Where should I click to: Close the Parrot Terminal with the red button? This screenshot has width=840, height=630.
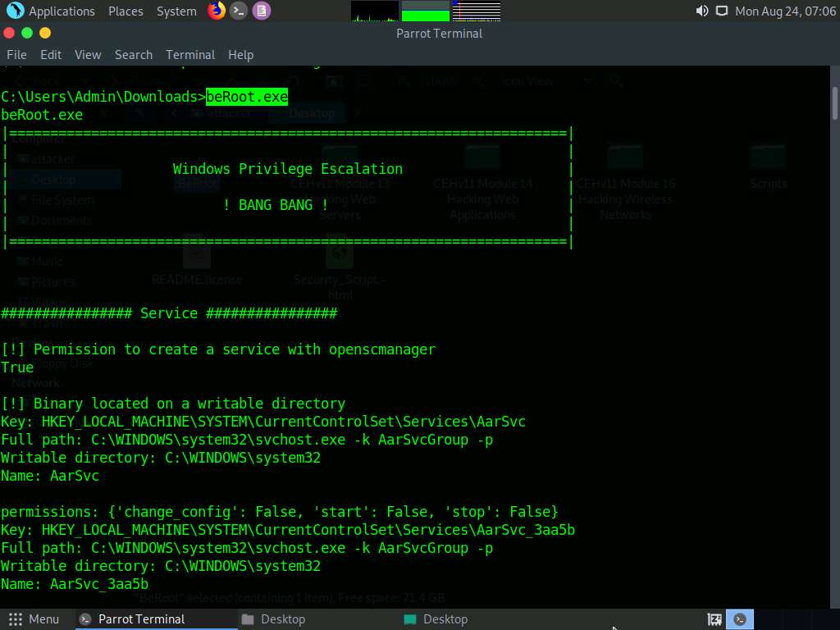(9, 33)
